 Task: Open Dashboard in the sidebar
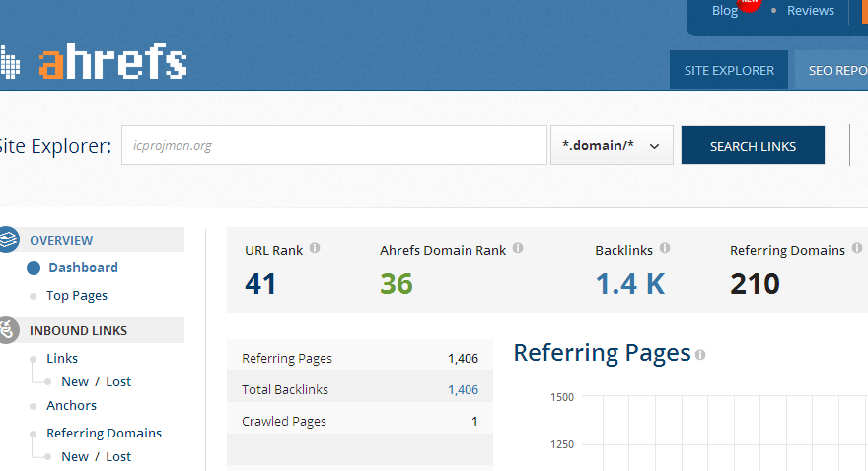pos(83,268)
